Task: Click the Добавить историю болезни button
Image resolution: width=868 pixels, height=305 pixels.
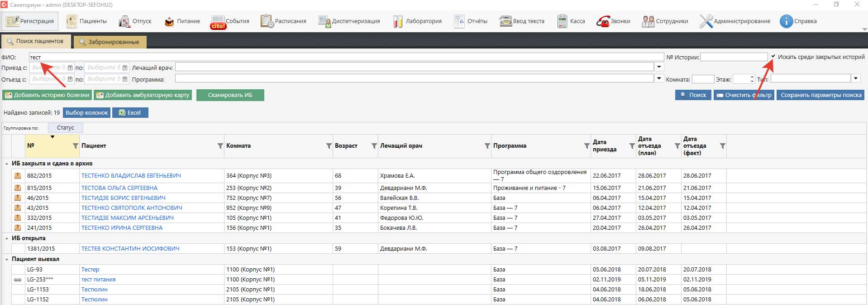Action: (x=47, y=95)
